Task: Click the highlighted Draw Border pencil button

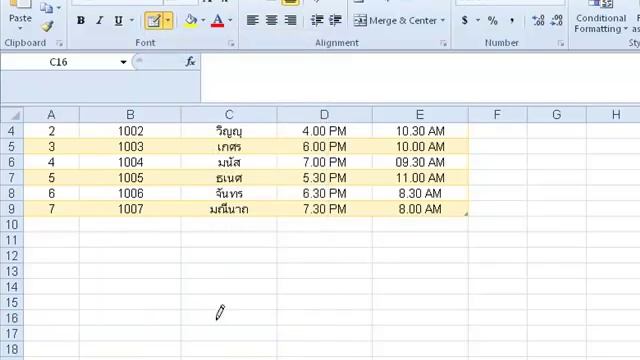Action: click(154, 20)
